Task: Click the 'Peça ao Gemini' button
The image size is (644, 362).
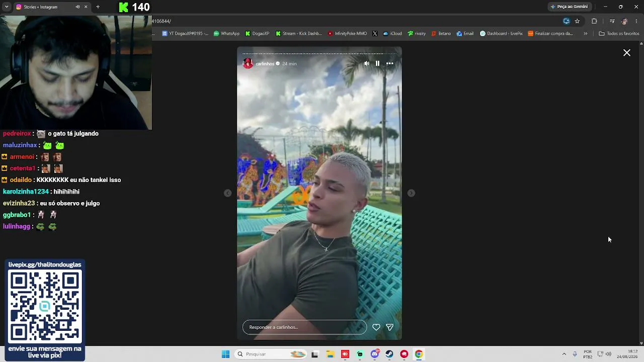Action: pyautogui.click(x=569, y=7)
